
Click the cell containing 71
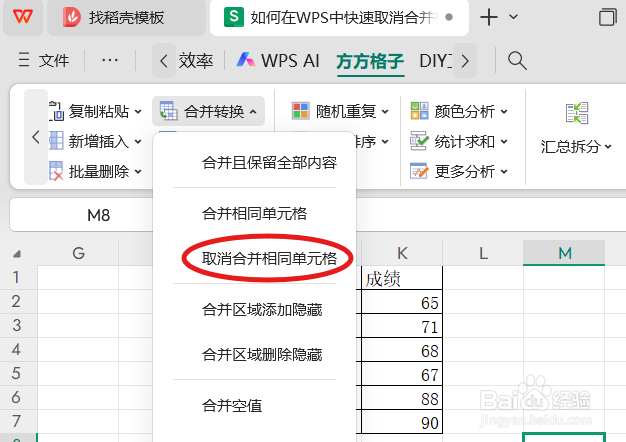point(402,326)
